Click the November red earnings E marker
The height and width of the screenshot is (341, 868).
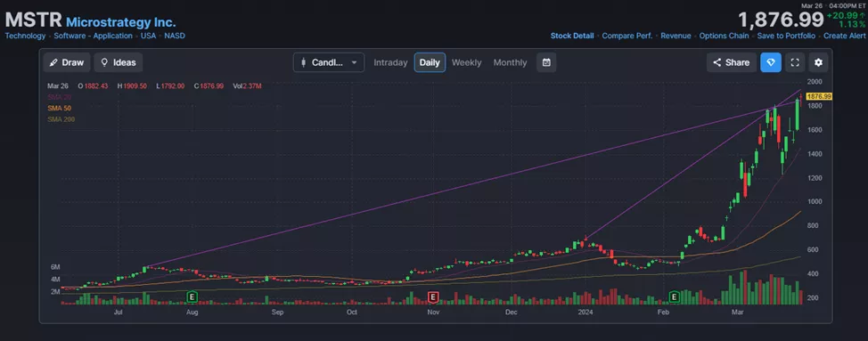click(x=433, y=297)
